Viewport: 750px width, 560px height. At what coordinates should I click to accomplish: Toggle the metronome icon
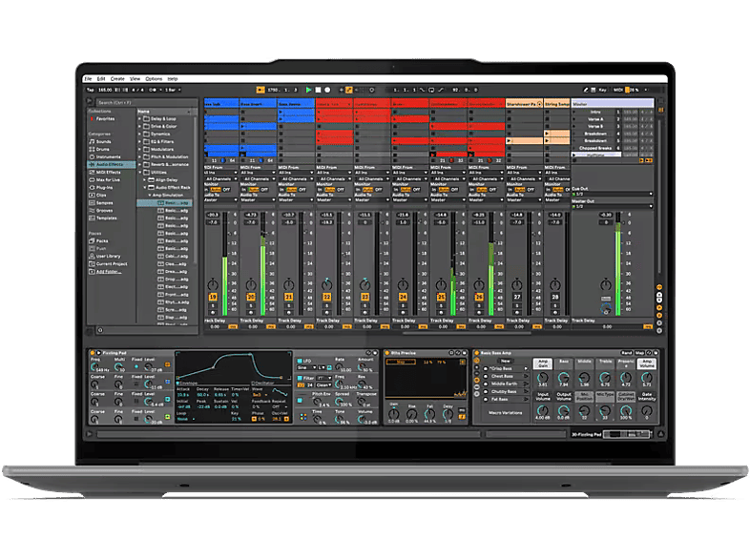click(x=153, y=90)
